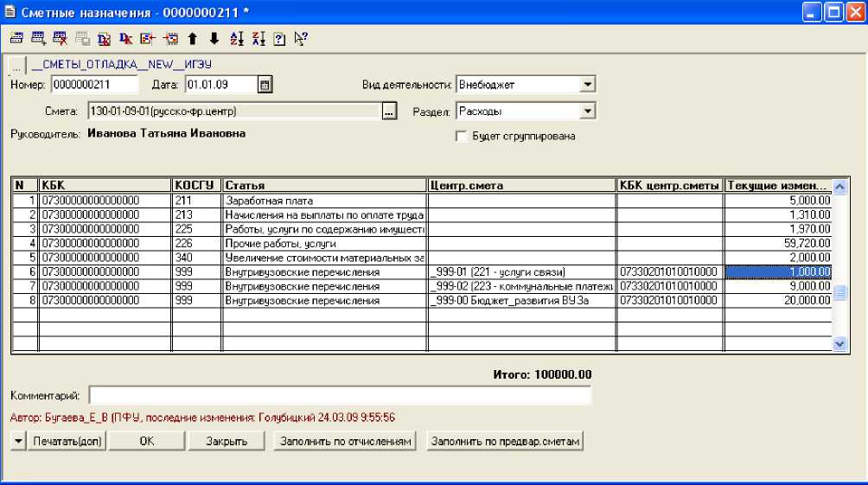868x485 pixels.
Task: Click the first toolbar icon to add row
Action: [x=16, y=38]
